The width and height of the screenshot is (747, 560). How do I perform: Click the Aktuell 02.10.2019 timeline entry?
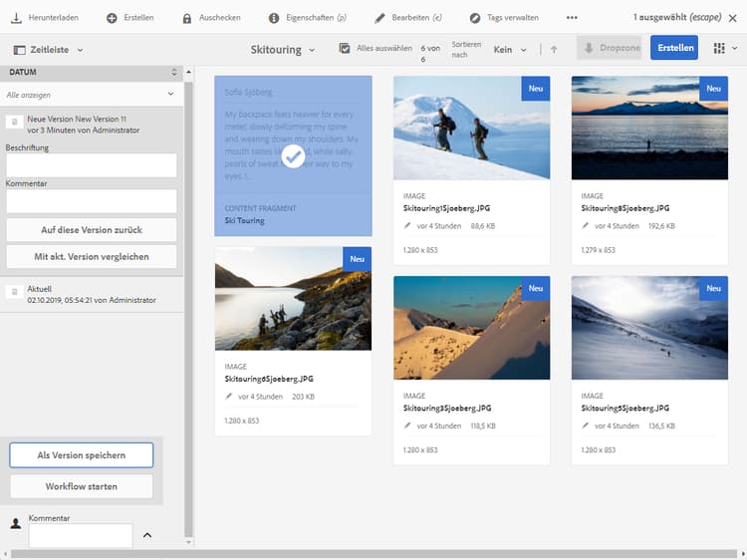click(x=92, y=295)
